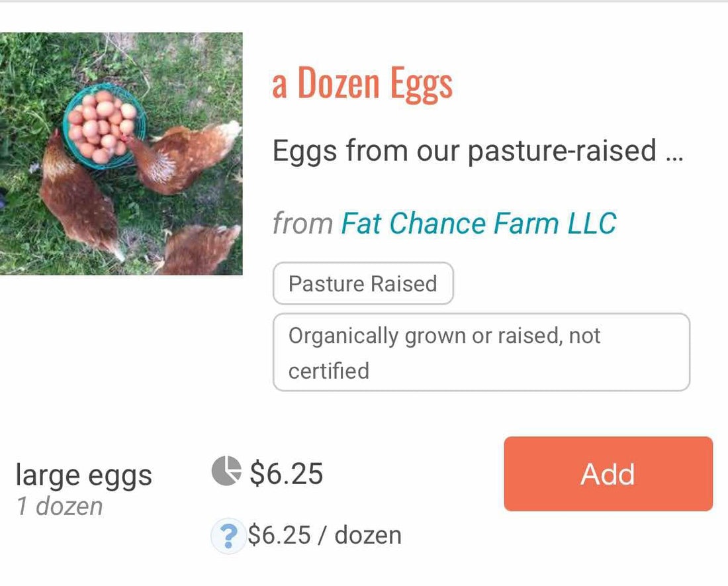728x586 pixels.
Task: Click the $6.25 price next to pie icon
Action: click(286, 473)
